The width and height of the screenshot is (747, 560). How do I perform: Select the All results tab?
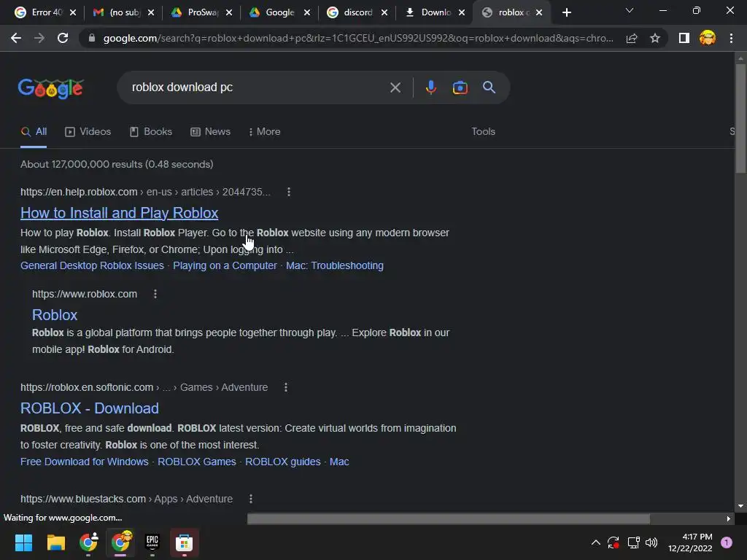click(x=34, y=132)
